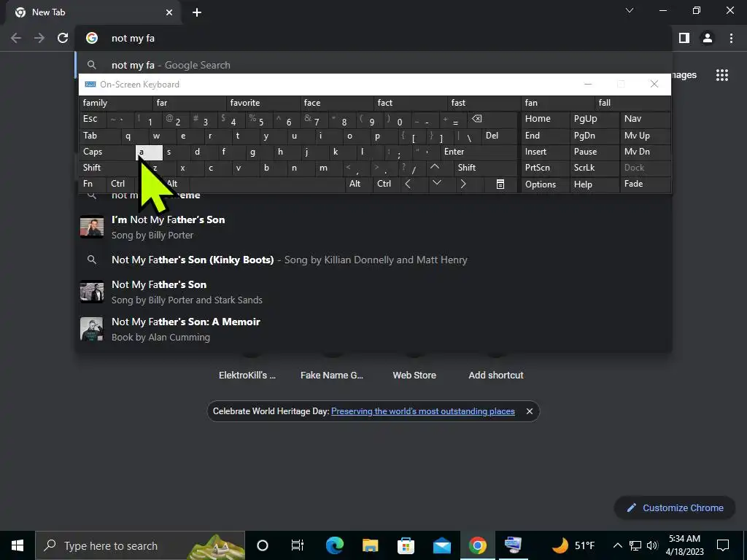Show hidden icons in system tray

(617, 545)
